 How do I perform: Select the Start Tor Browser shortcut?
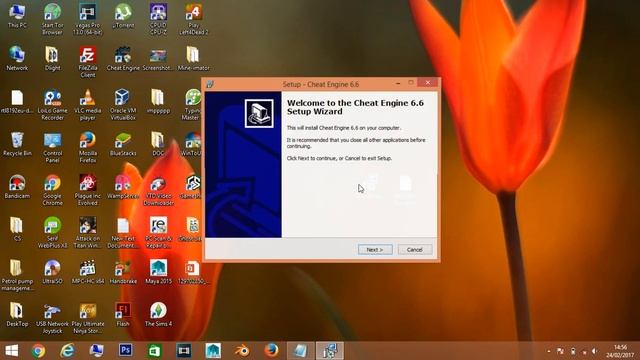52,18
